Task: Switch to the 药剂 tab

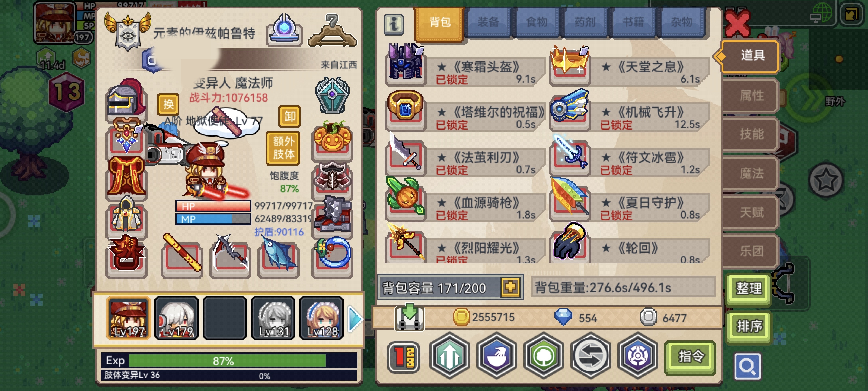Action: pos(584,23)
